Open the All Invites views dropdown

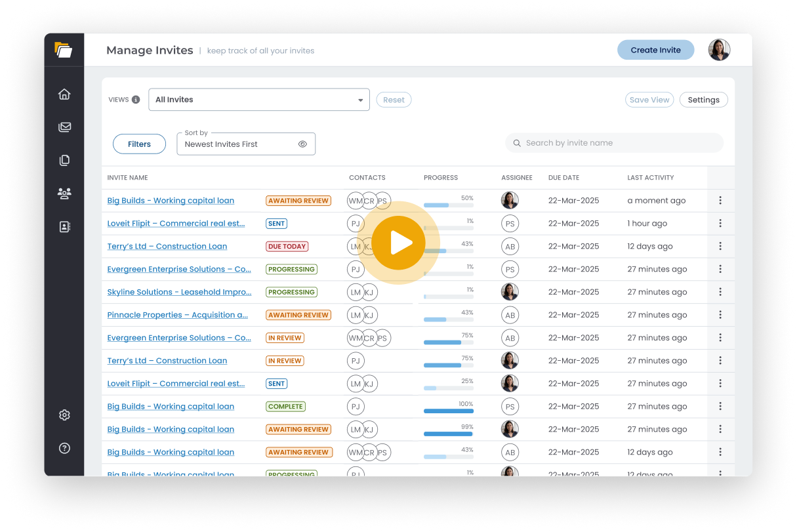258,100
